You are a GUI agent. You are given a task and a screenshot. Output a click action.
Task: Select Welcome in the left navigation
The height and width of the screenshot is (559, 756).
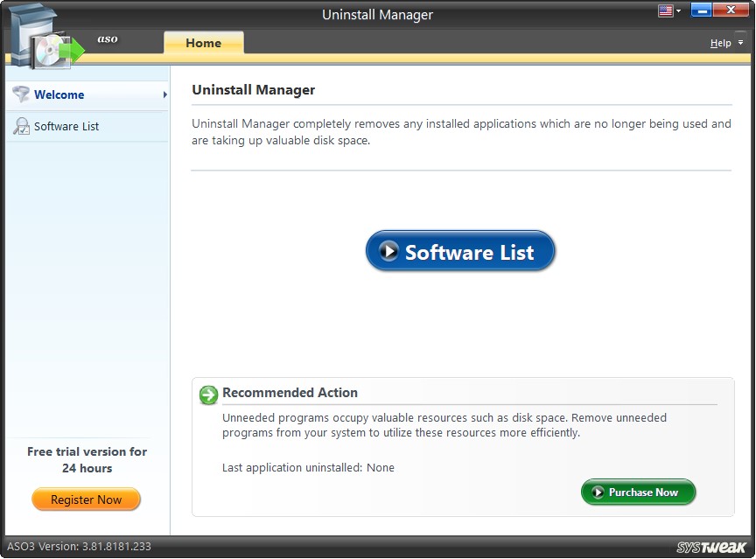coord(58,94)
